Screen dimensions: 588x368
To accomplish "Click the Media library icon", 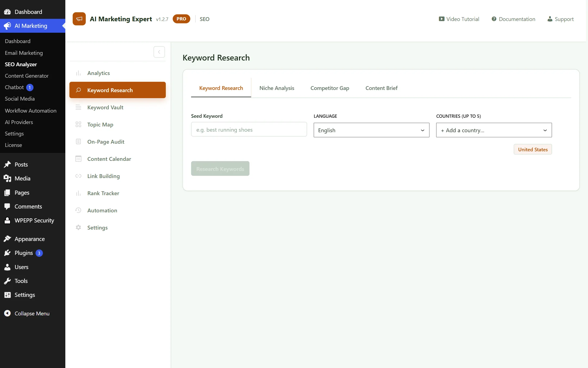I will [7, 178].
